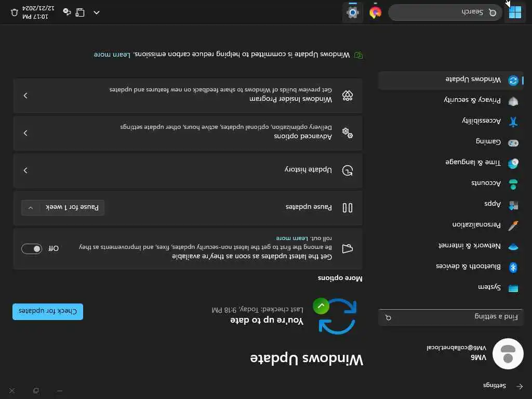The width and height of the screenshot is (532, 399).
Task: Select Accessibility menu item text
Action: [x=481, y=121]
